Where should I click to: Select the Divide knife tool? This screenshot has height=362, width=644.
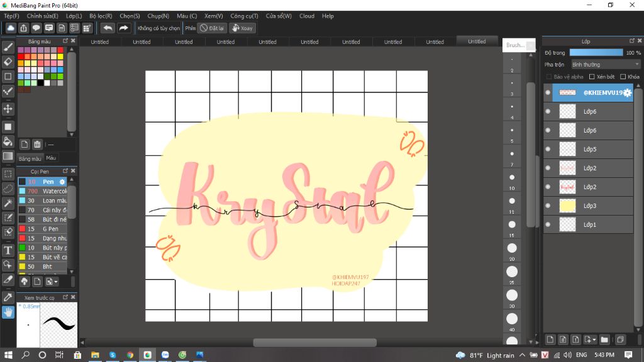pos(8,280)
